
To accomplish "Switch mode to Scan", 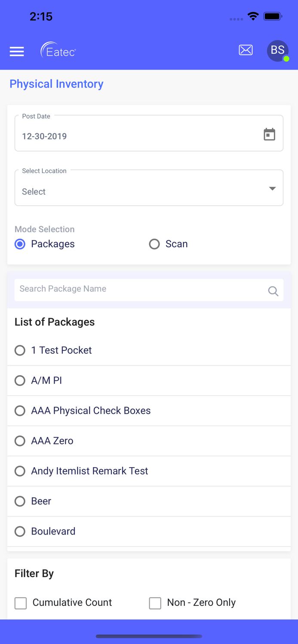I will (154, 244).
